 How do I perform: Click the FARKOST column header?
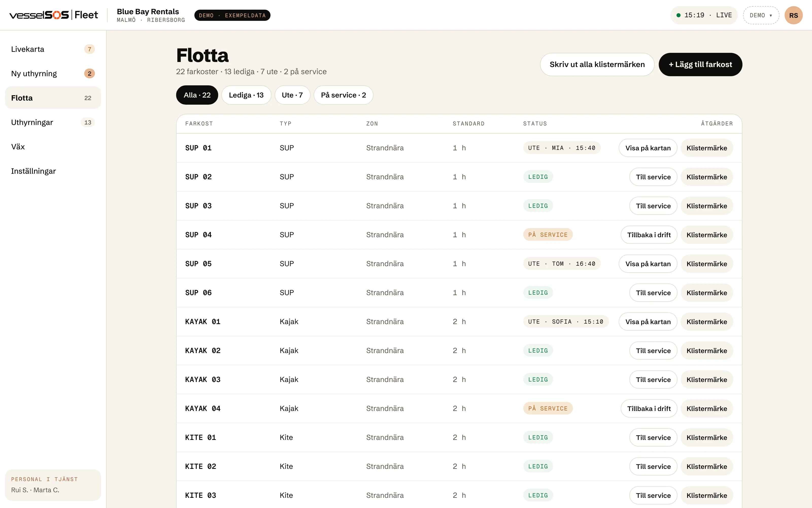(199, 124)
